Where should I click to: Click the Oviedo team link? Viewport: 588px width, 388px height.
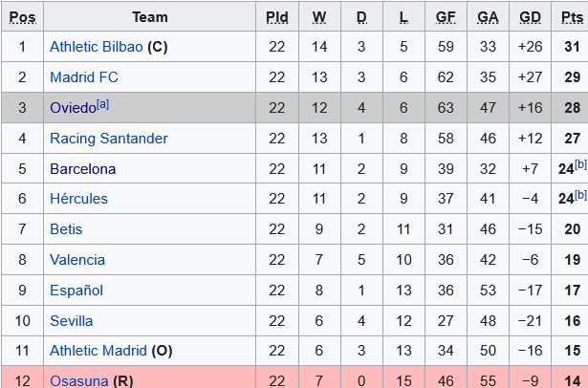(73, 108)
